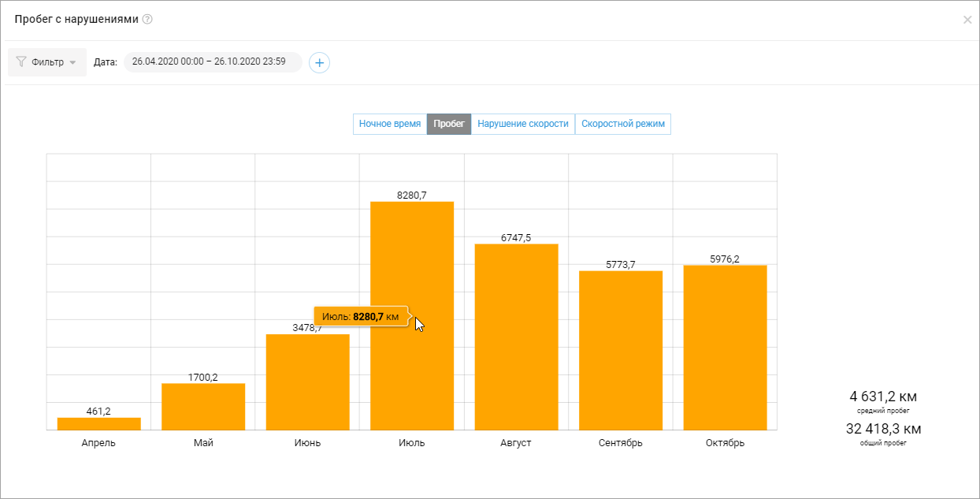Screen dimensions: 980x499
Task: Click the Август bar
Action: pyautogui.click(x=516, y=337)
